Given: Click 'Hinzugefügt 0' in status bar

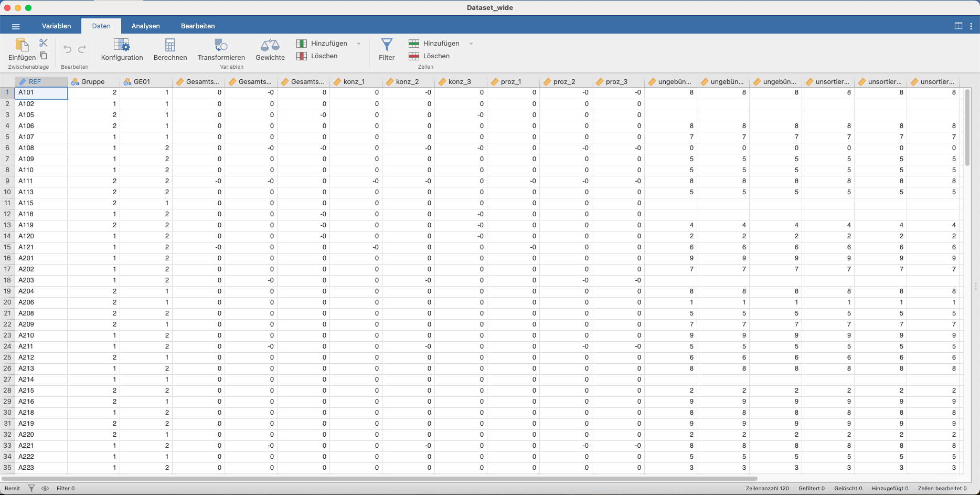Looking at the screenshot, I should tap(890, 489).
